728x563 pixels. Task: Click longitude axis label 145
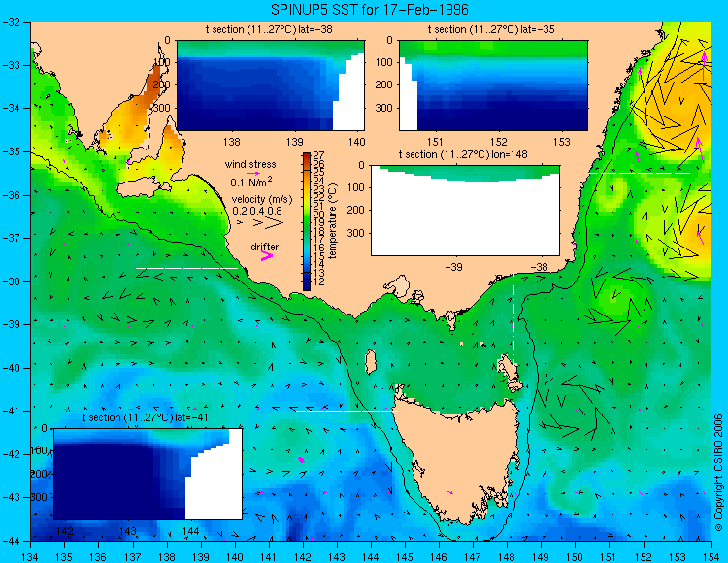405,557
